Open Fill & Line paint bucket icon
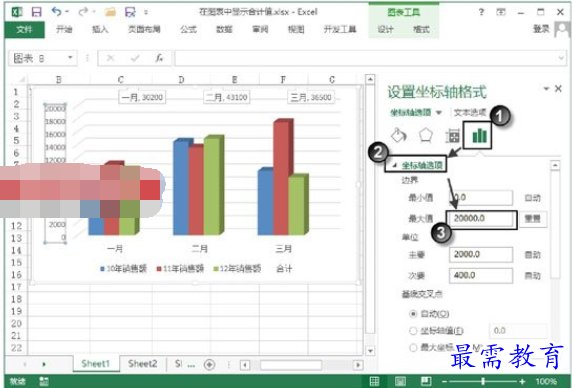The width and height of the screenshot is (572, 388). 398,135
